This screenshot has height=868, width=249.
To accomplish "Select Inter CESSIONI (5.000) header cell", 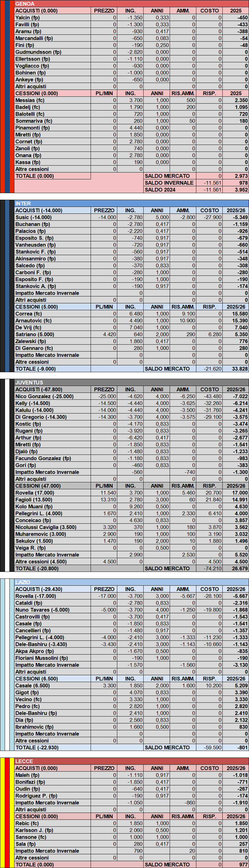I will point(52,307).
